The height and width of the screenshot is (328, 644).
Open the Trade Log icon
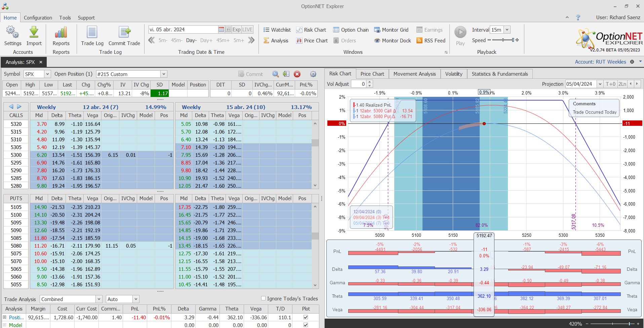point(92,33)
